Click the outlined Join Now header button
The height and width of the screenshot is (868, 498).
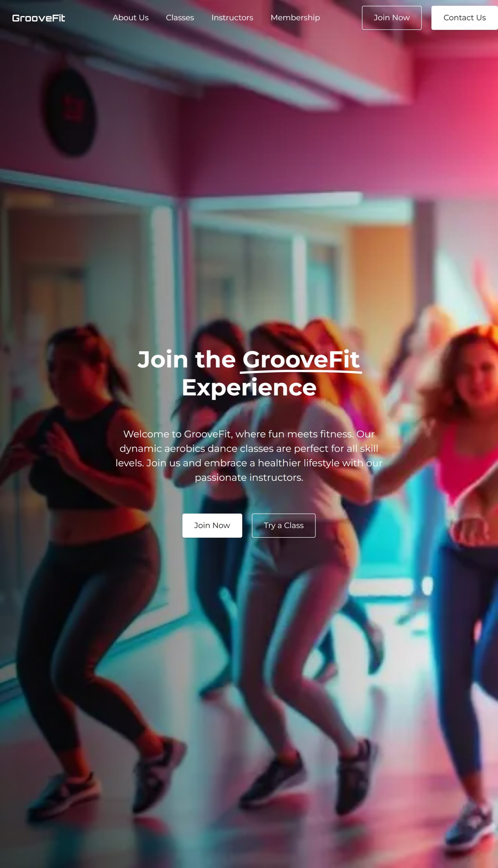tap(391, 18)
